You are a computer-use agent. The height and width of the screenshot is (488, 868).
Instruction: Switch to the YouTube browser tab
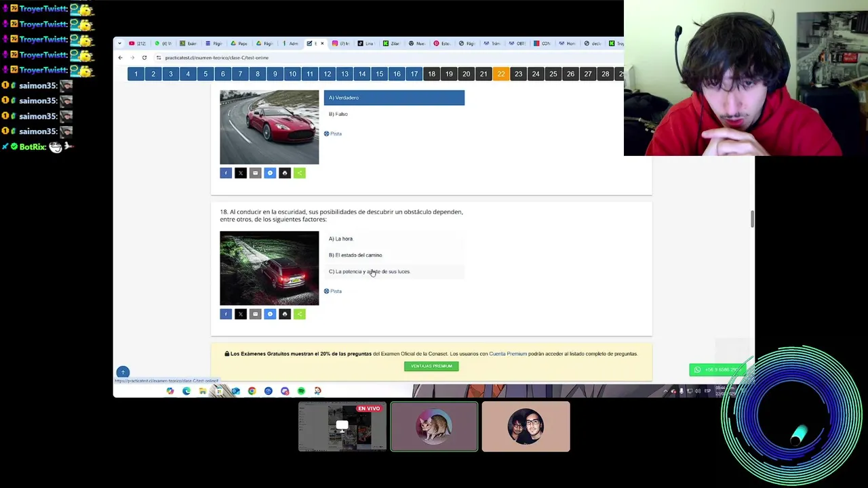click(137, 43)
